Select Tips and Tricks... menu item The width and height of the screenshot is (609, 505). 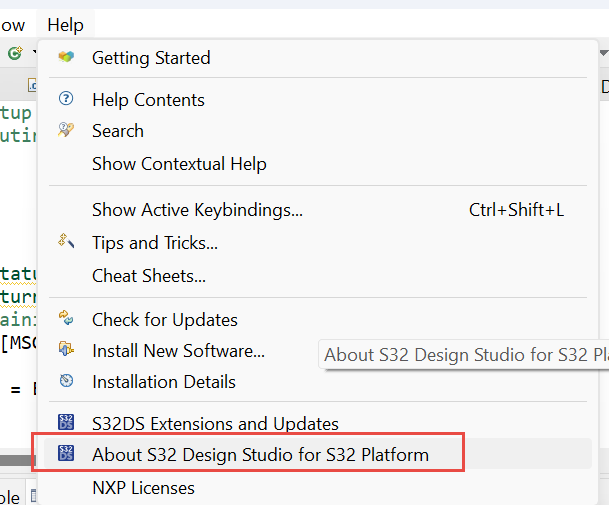click(x=318, y=243)
